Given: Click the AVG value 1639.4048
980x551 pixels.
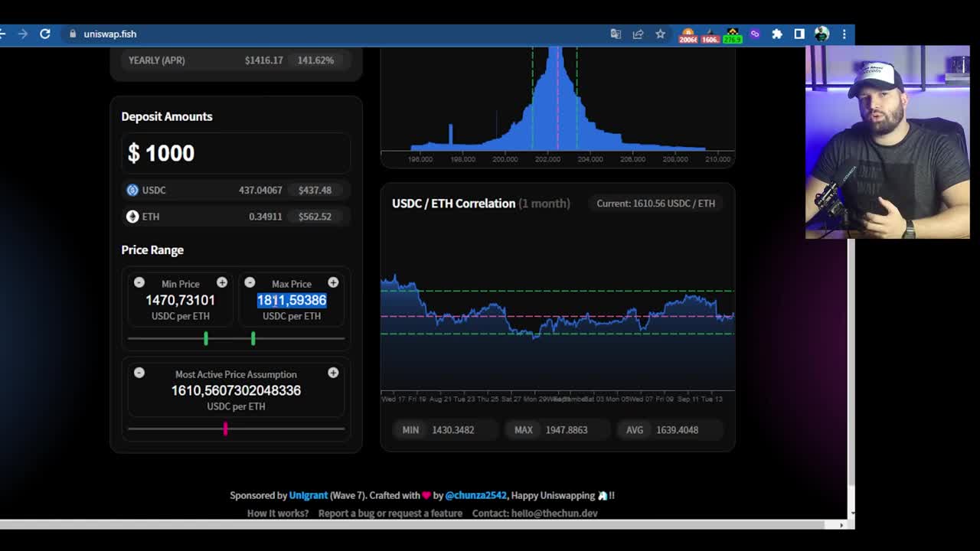Looking at the screenshot, I should point(677,429).
